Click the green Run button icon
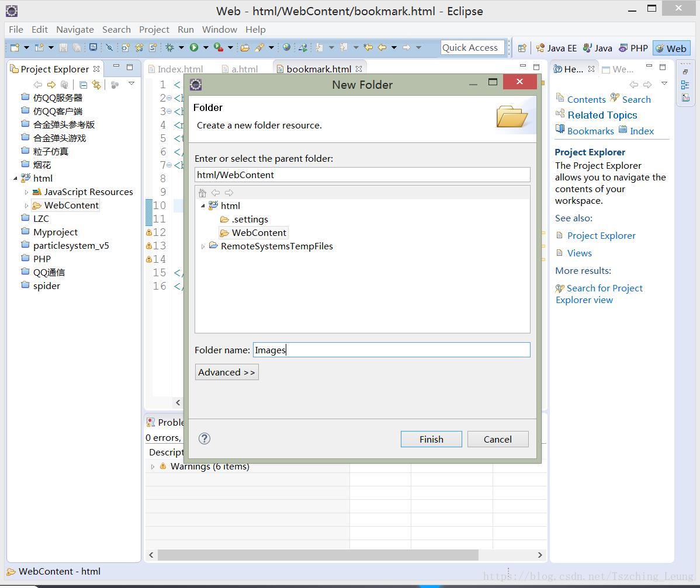The width and height of the screenshot is (700, 588). coord(194,47)
